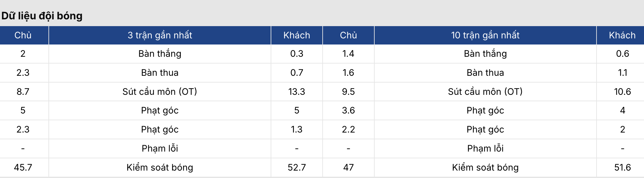
Task: Select the "3 trận gần nhất" column header
Action: tap(160, 35)
